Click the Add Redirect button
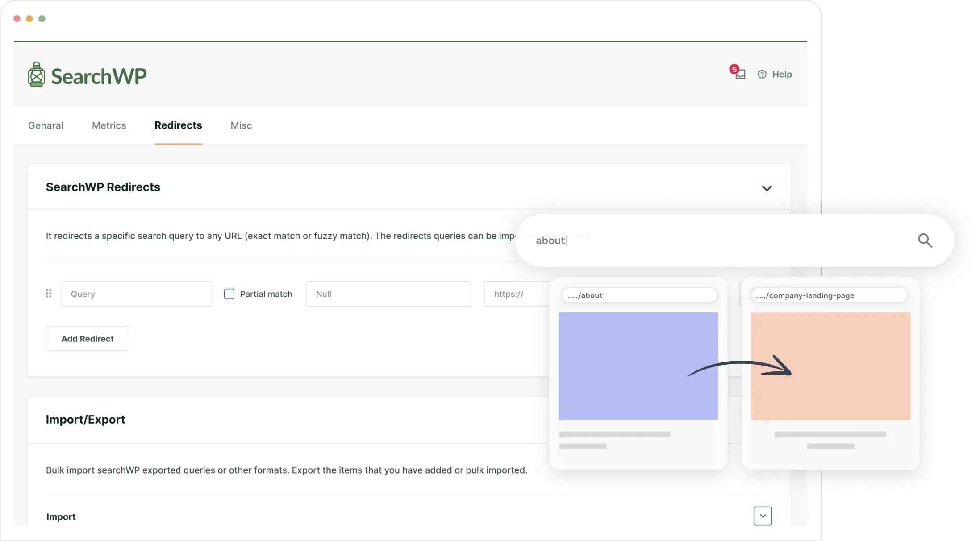 (87, 338)
